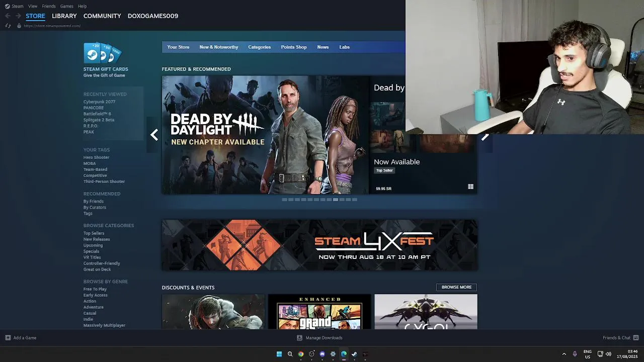Click the highlighted carousel pagination dot
The image size is (644, 362).
(x=336, y=200)
